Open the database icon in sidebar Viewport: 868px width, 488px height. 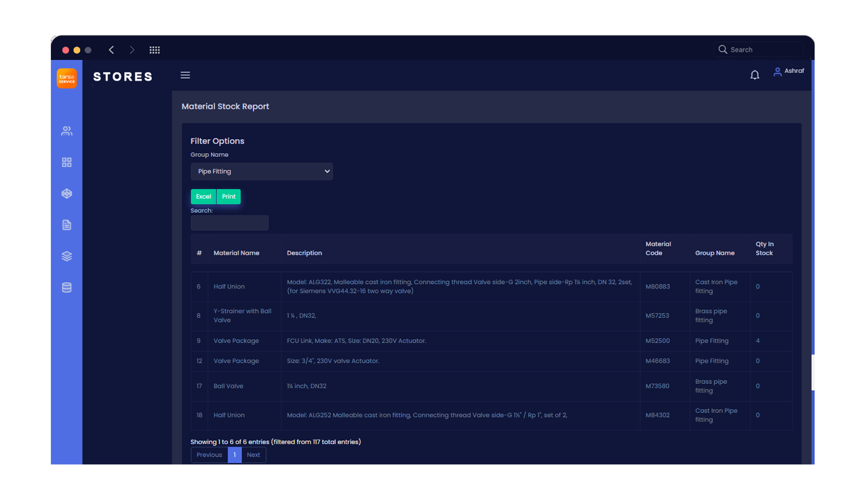(x=67, y=288)
